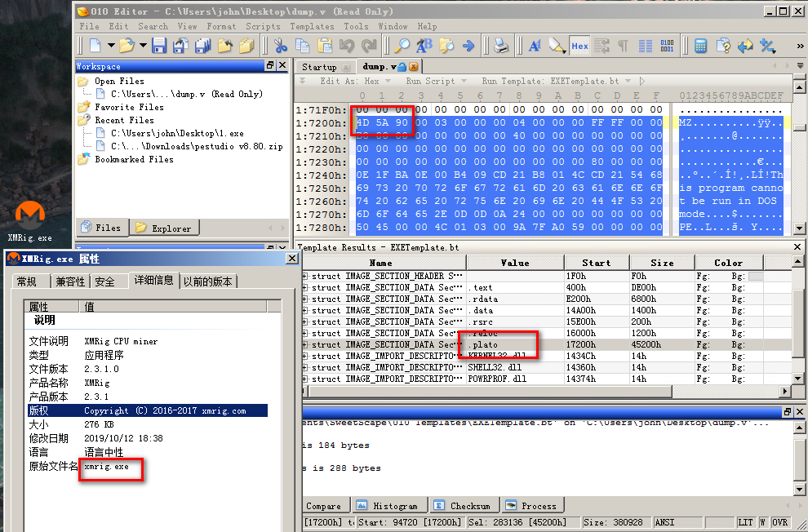Open Replace with the AB icon

coord(424,46)
